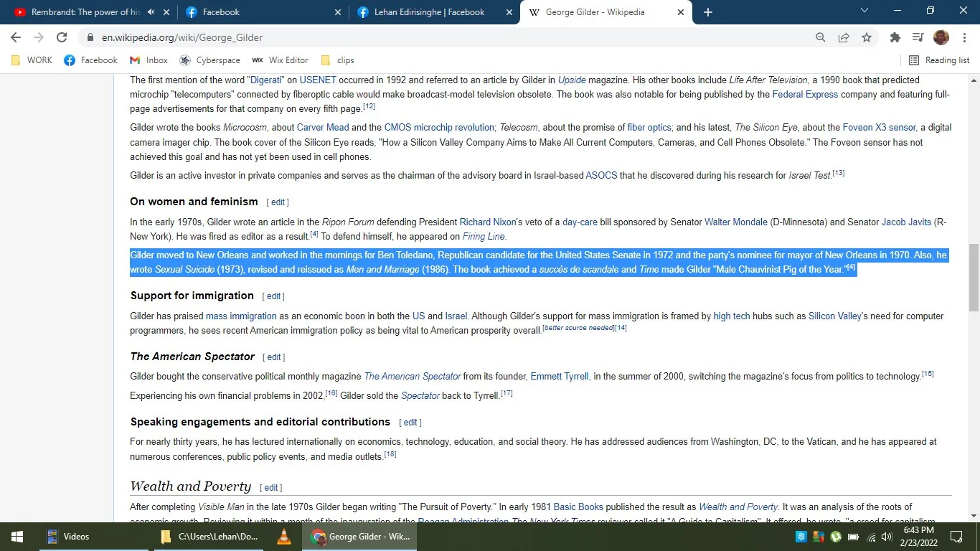Open the Wi-Fi network flyout

point(871,537)
